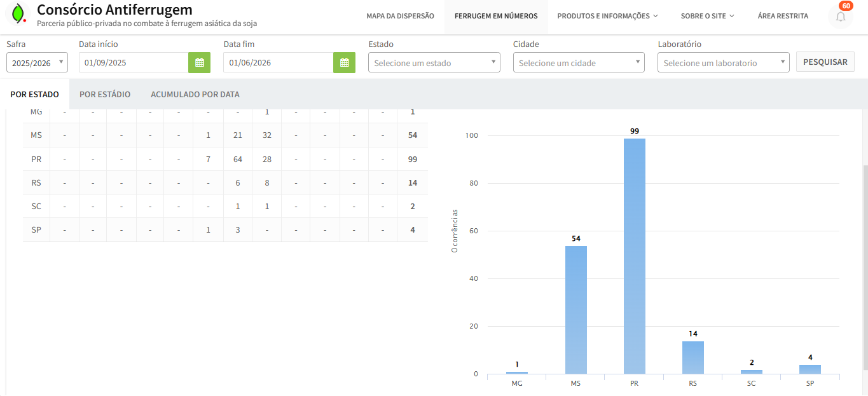Click inside the Data início date field

tap(134, 63)
